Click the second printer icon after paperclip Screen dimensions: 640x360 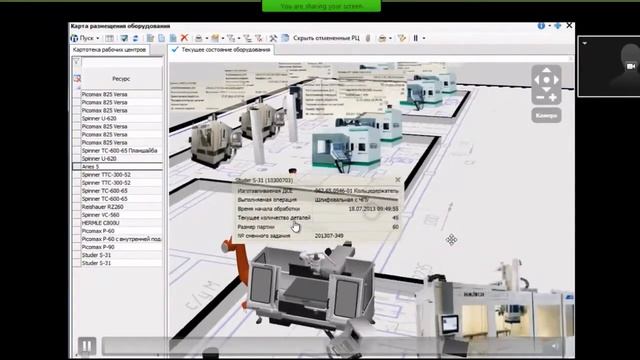tap(382, 38)
